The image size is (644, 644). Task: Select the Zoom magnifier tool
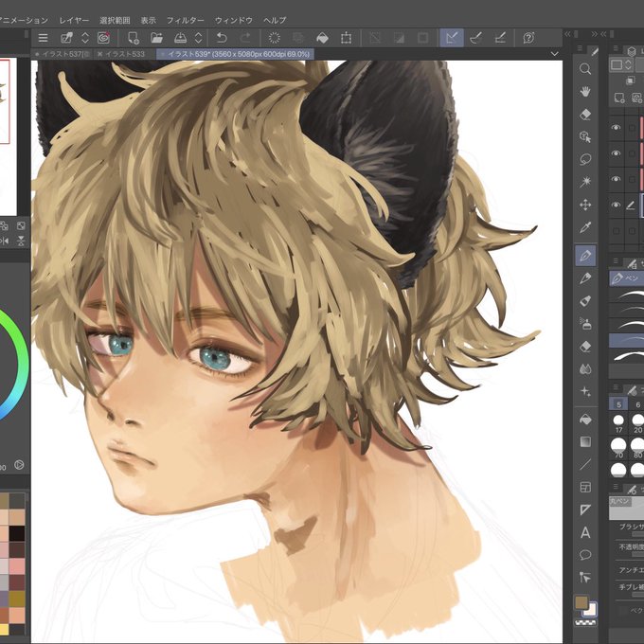pos(585,68)
